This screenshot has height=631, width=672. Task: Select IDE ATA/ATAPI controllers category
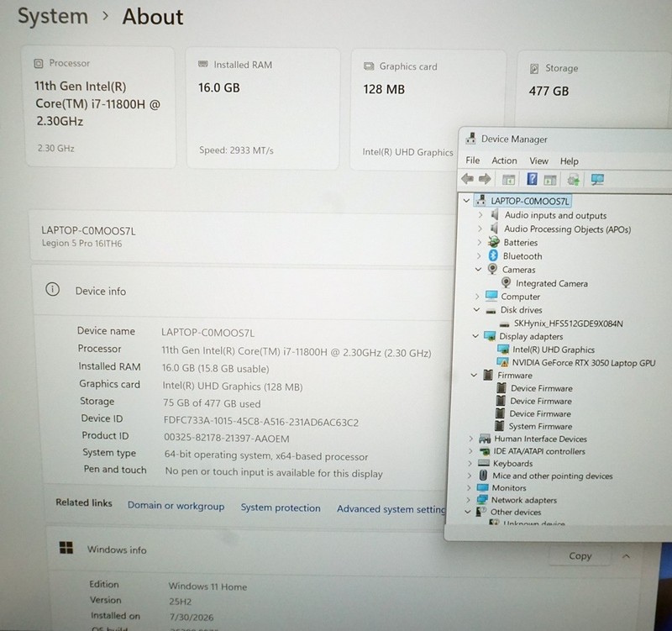tap(538, 451)
